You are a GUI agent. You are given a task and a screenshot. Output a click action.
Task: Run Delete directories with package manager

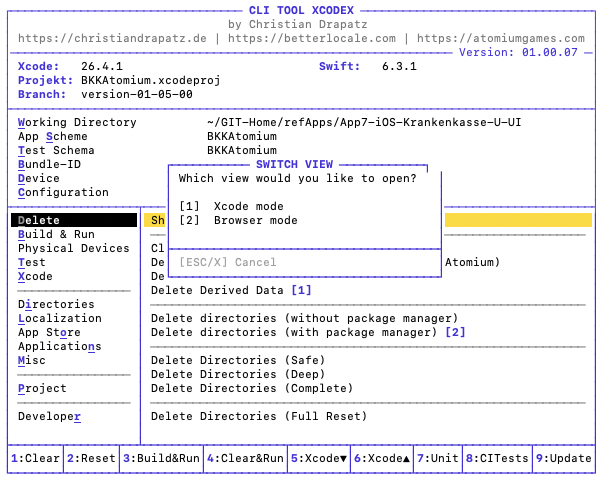tap(308, 332)
